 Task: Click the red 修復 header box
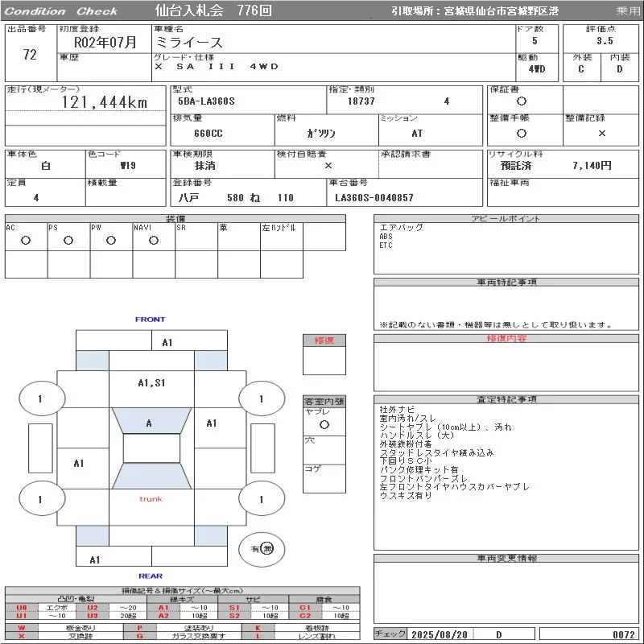coord(324,341)
